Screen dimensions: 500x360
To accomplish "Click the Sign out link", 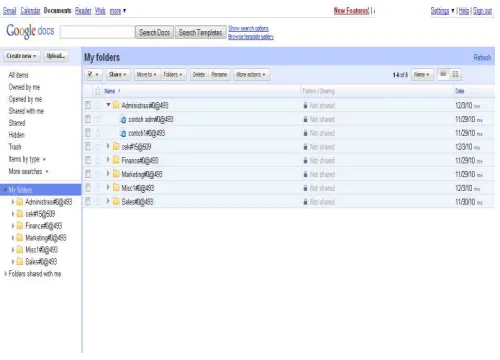I will pyautogui.click(x=482, y=11).
